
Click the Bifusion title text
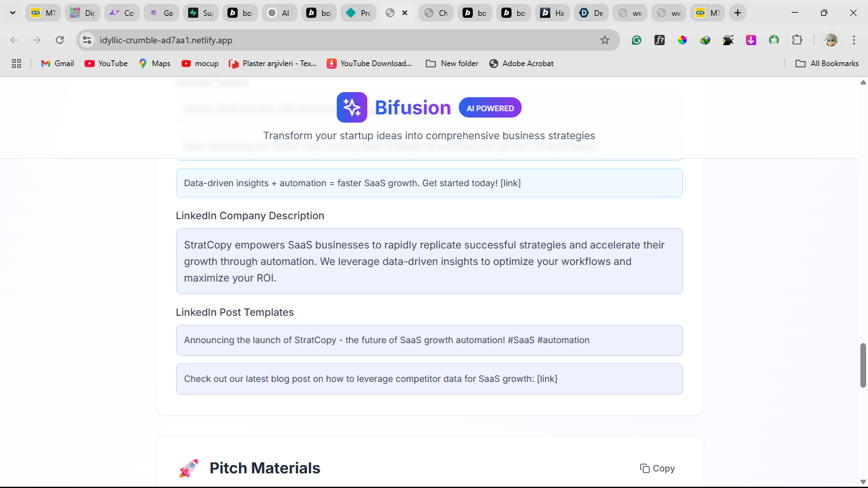tap(413, 107)
